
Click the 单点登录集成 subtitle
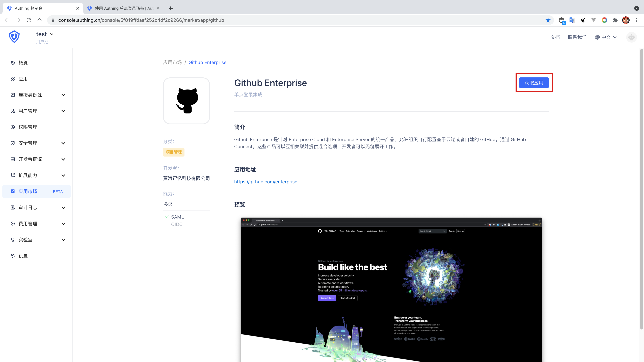(x=248, y=94)
